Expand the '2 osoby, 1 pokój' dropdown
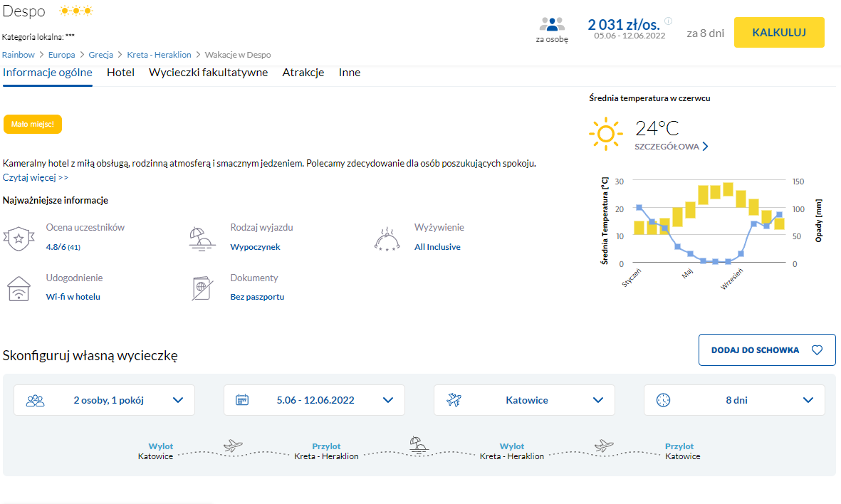 tap(104, 400)
